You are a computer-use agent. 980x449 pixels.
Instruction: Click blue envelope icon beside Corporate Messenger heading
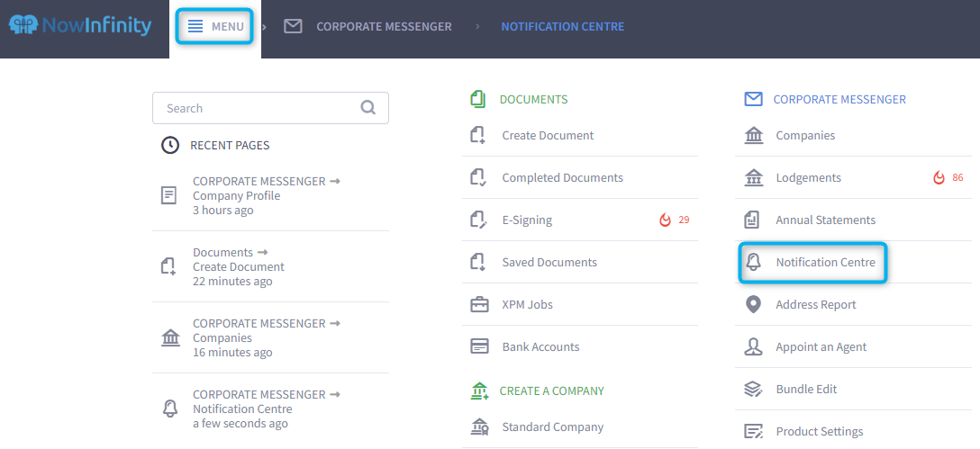[753, 99]
